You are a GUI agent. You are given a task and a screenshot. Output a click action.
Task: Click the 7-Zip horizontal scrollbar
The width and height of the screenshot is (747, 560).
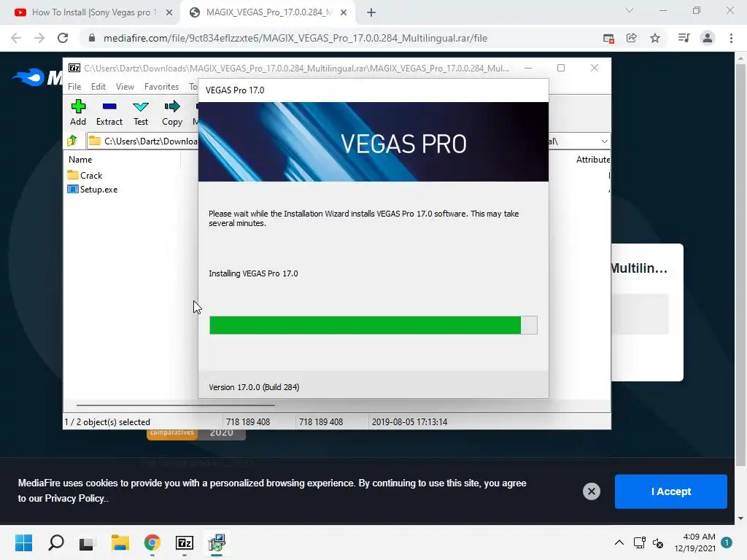pyautogui.click(x=175, y=405)
